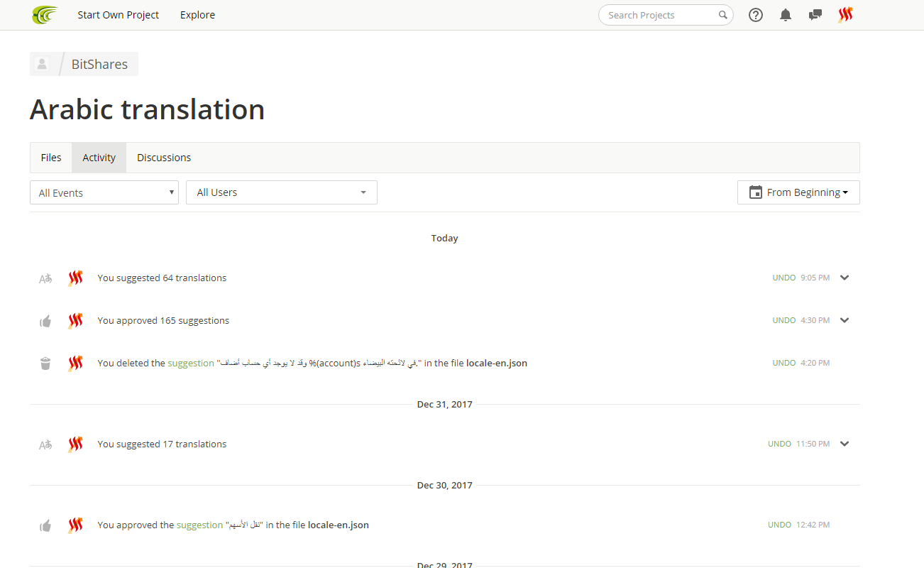
Task: Open the From Beginning date range dropdown
Action: [x=798, y=192]
